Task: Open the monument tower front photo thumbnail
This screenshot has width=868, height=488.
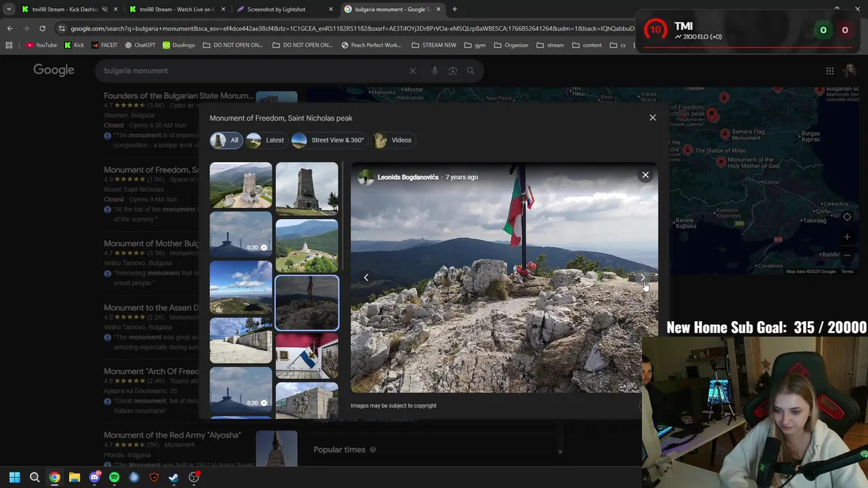Action: tap(307, 188)
